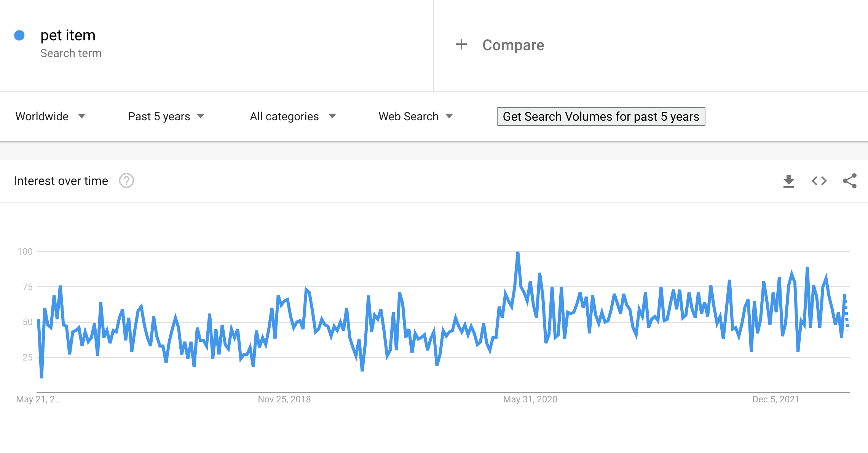Add a Compare search term

click(x=513, y=45)
